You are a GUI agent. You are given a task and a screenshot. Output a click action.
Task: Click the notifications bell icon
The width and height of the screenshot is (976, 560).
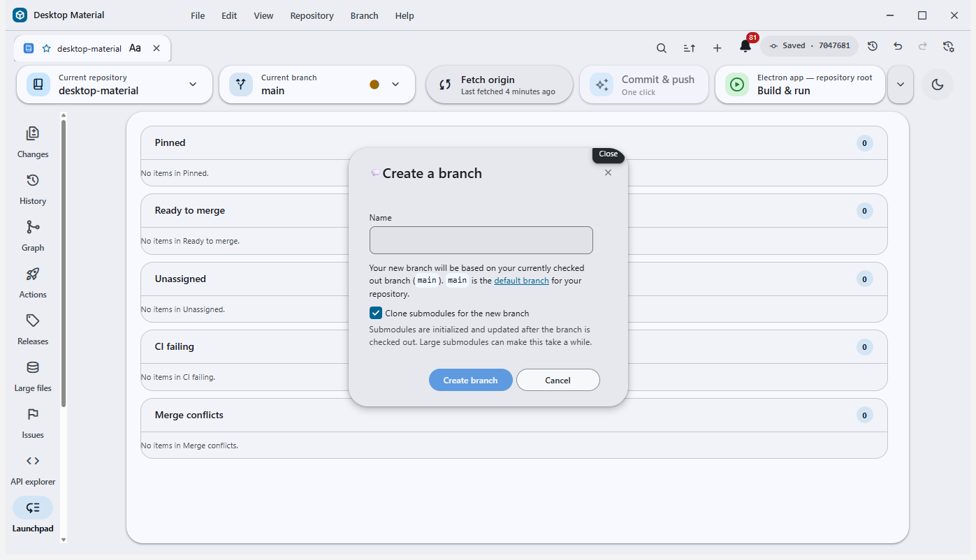pos(745,47)
